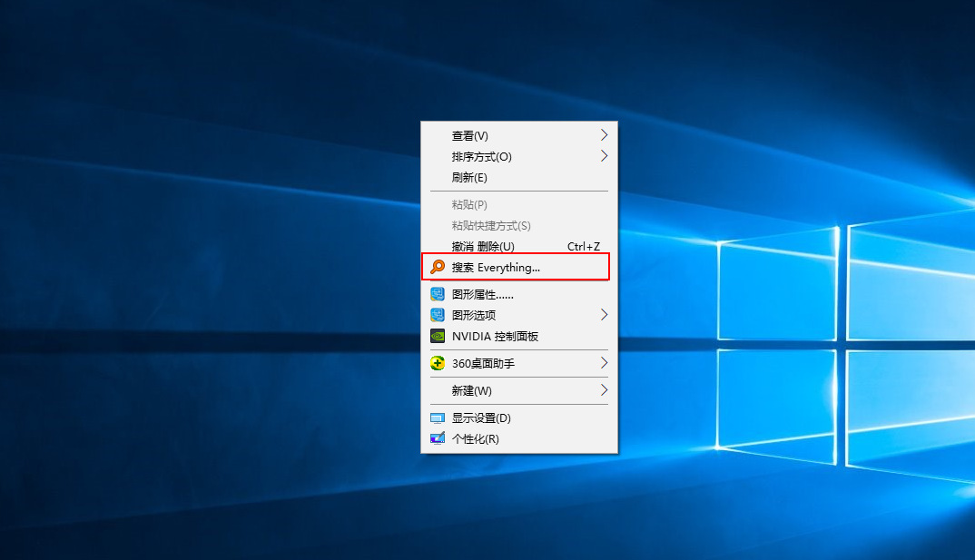Click the NVIDIA logo icon
Image resolution: width=975 pixels, height=560 pixels.
438,336
